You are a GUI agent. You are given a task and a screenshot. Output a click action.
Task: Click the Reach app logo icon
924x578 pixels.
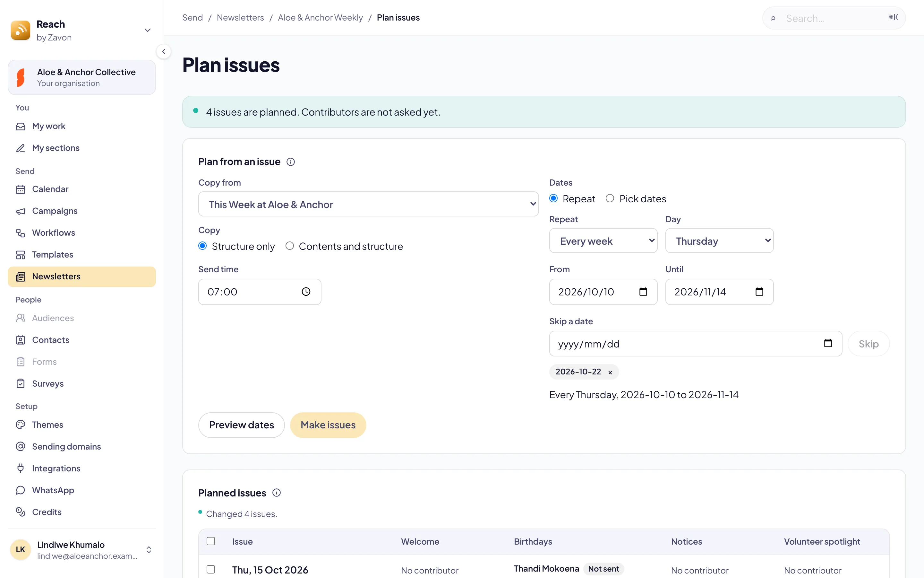coord(20,30)
